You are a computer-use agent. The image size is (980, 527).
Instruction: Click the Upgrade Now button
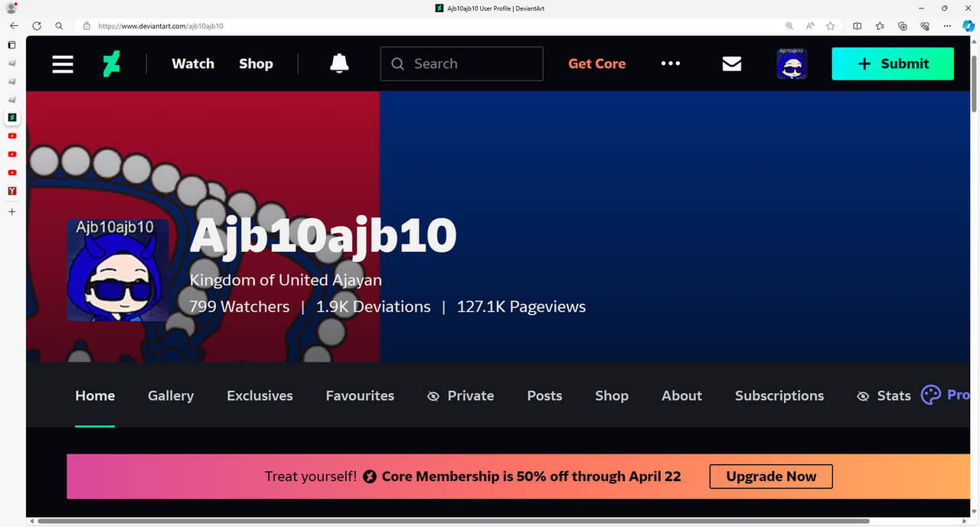pos(771,476)
